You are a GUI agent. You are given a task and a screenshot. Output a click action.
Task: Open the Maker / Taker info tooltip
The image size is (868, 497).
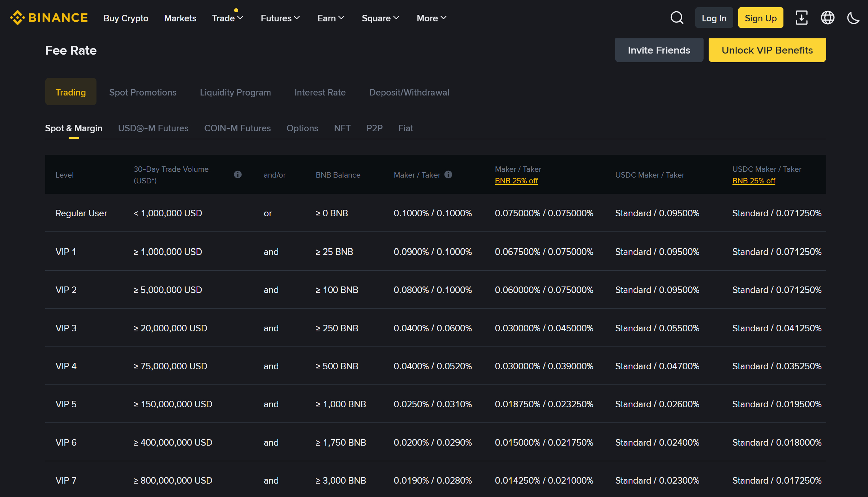coord(448,174)
